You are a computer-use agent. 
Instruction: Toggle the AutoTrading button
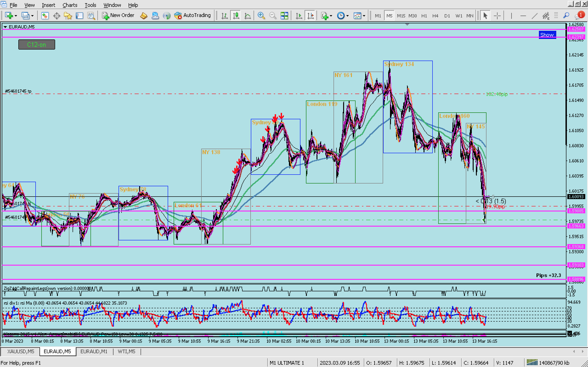(x=193, y=15)
